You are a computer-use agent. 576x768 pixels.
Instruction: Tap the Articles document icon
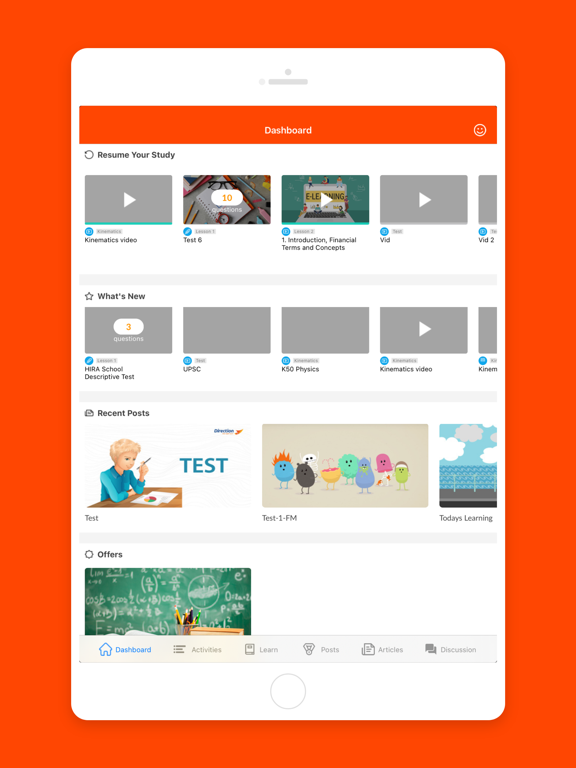(368, 649)
